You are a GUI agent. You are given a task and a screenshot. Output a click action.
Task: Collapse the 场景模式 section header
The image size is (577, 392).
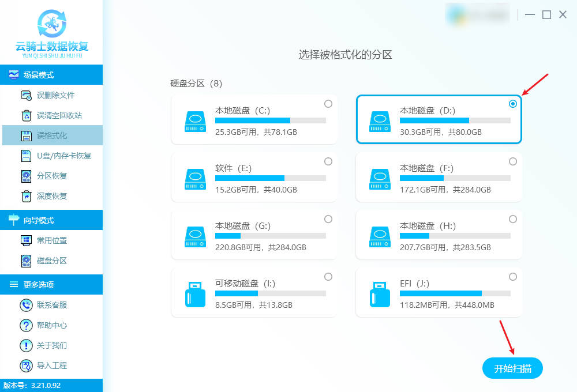pos(51,75)
